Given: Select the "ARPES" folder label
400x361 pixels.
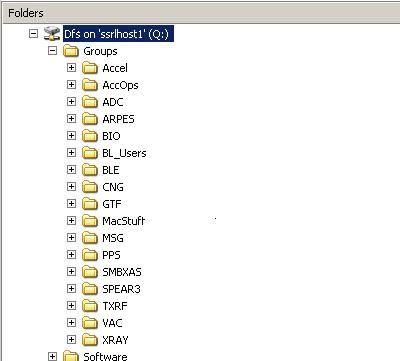Looking at the screenshot, I should click(x=118, y=119).
